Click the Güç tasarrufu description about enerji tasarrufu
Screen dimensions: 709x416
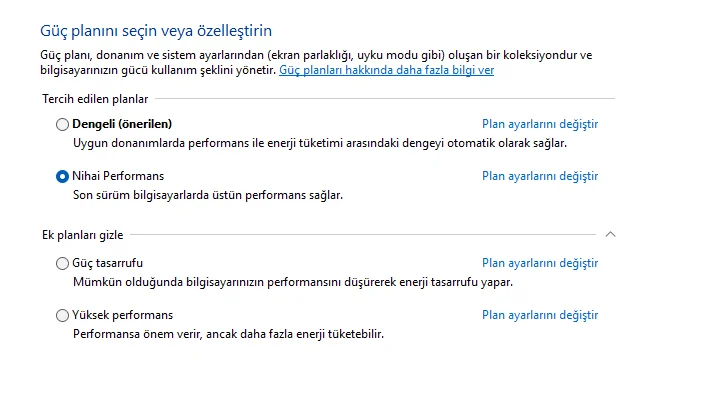(292, 282)
